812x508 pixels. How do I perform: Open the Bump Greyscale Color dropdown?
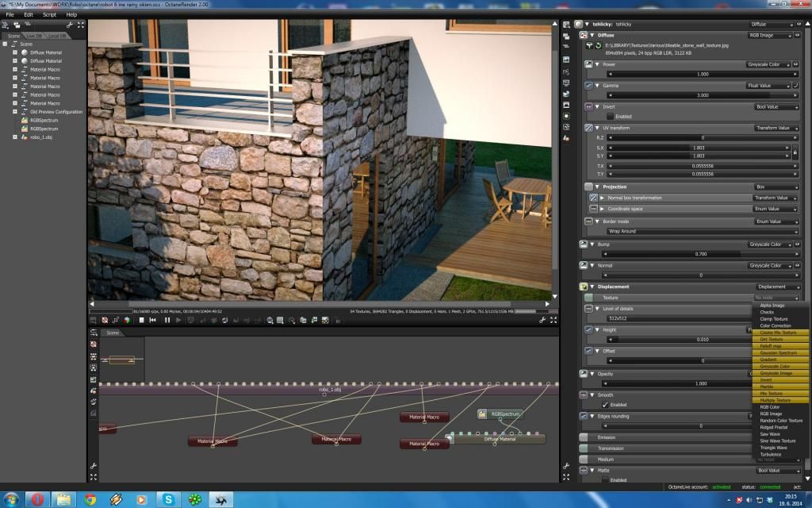[x=769, y=244]
